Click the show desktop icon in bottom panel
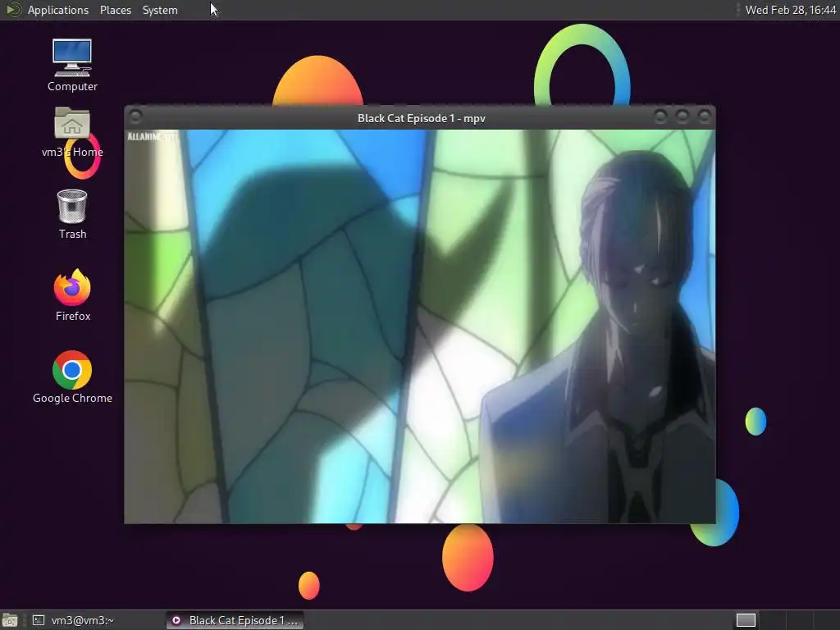The image size is (840, 630). (10, 620)
